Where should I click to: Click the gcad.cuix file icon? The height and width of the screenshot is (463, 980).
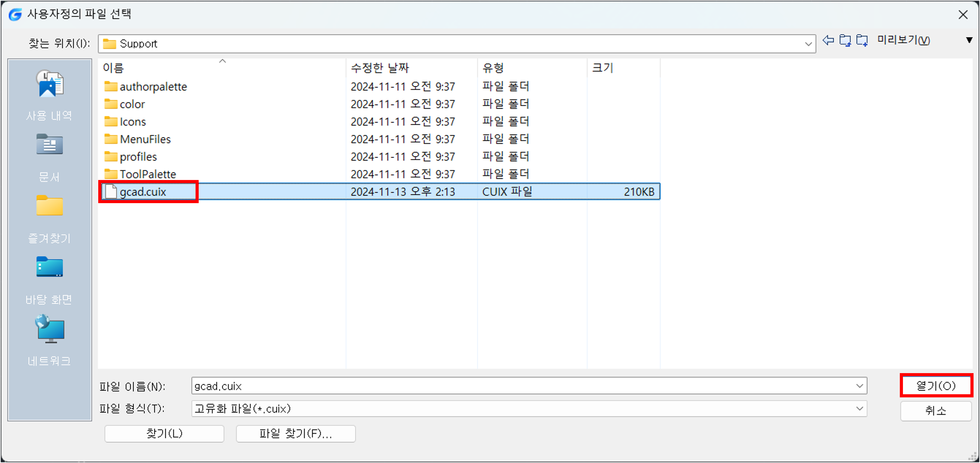111,192
